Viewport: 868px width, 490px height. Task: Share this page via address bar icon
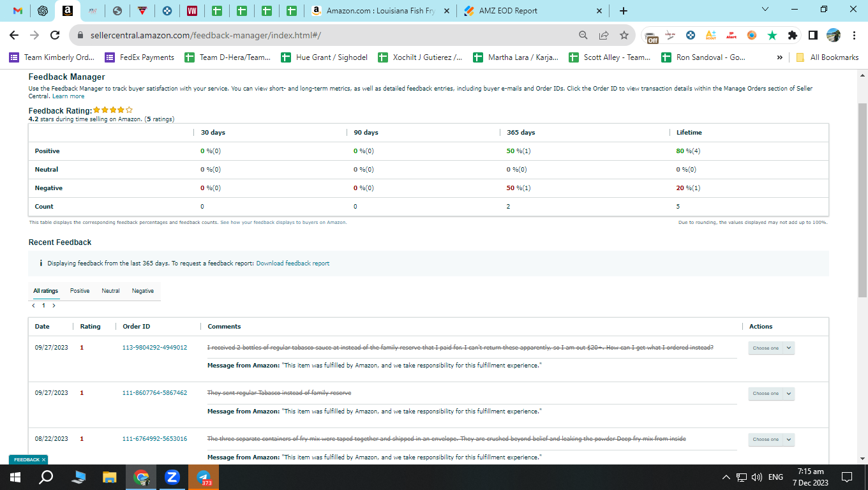[604, 35]
